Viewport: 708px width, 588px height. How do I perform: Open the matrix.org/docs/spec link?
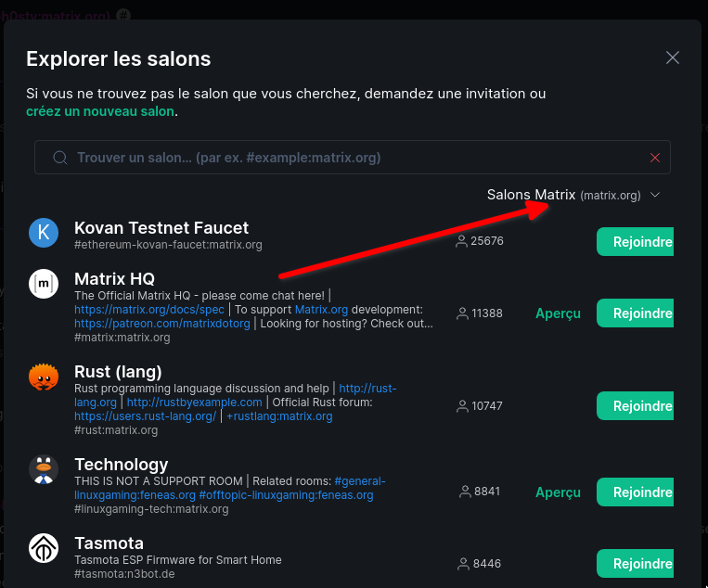pos(149,310)
